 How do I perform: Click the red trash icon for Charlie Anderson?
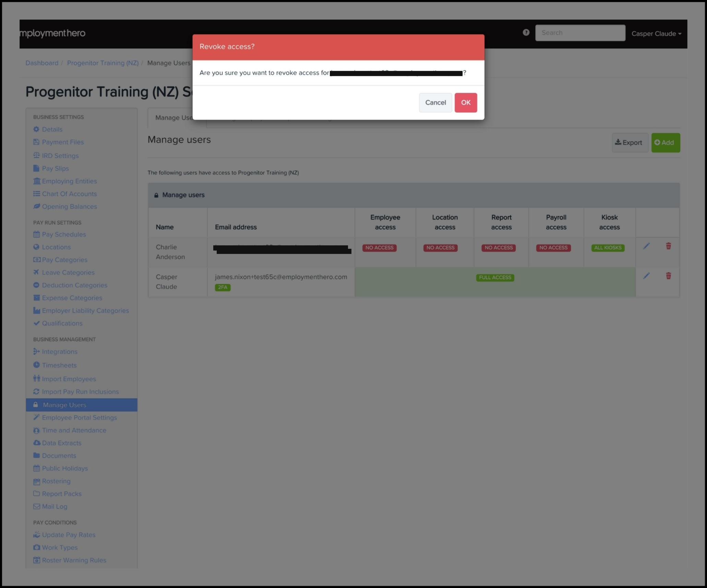668,246
